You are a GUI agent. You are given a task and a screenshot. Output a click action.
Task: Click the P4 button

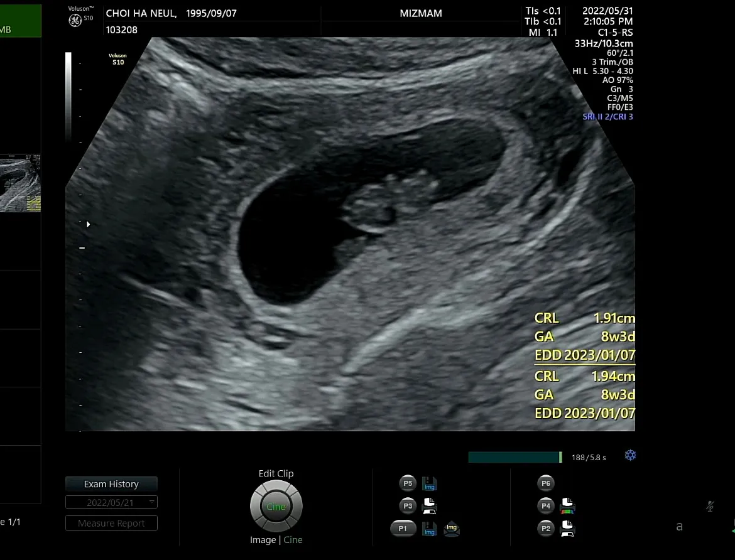click(x=546, y=505)
